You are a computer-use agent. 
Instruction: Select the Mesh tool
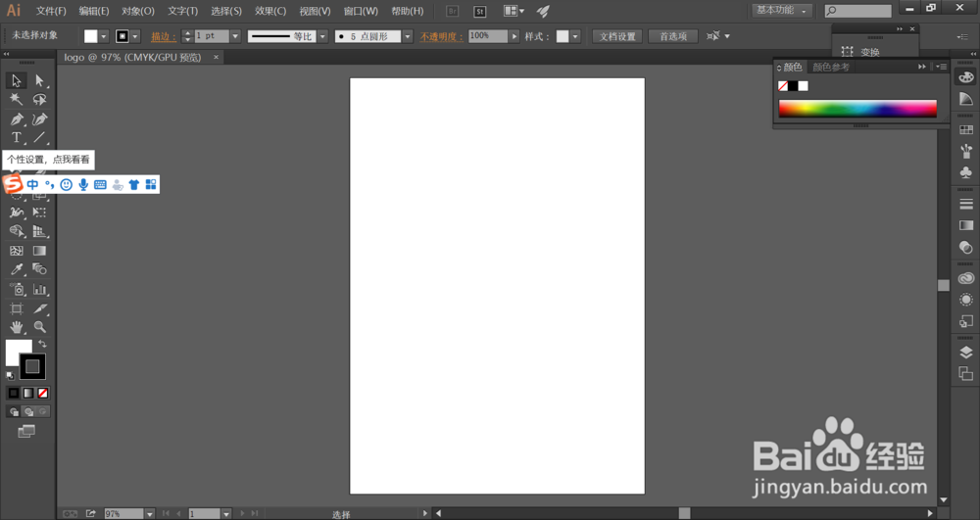17,251
